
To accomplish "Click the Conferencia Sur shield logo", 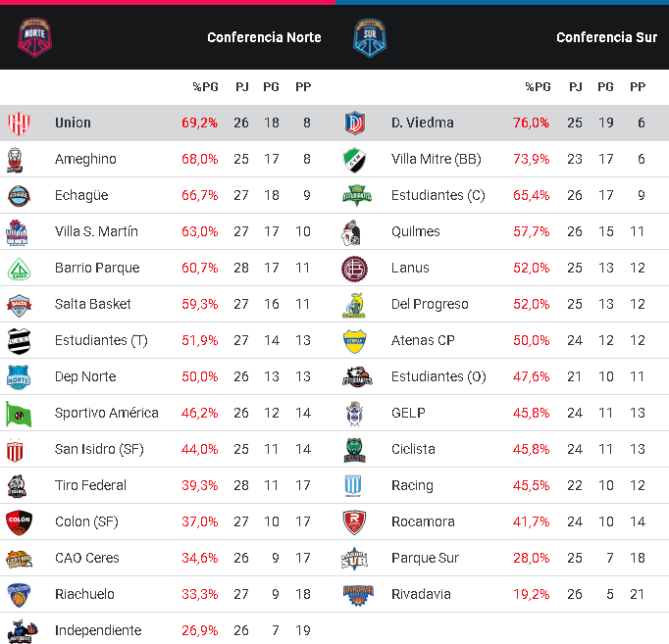I will pyautogui.click(x=370, y=36).
